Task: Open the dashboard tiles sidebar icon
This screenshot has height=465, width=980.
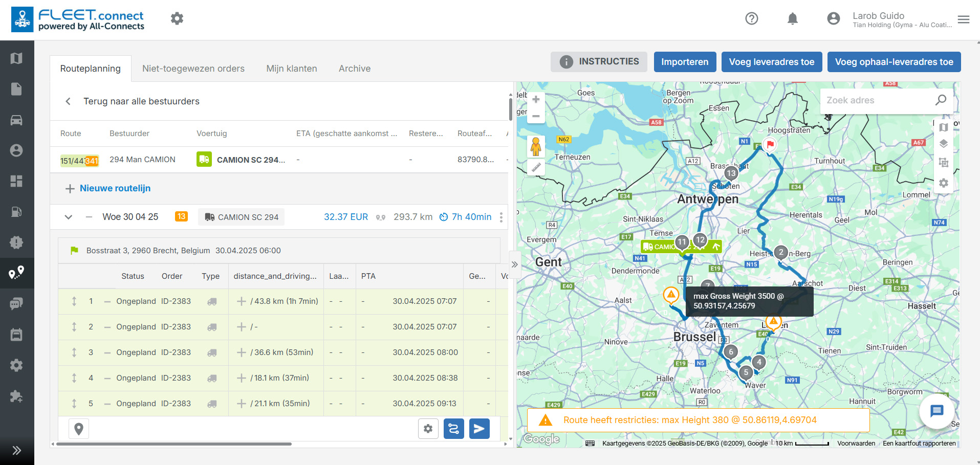Action: [x=16, y=181]
